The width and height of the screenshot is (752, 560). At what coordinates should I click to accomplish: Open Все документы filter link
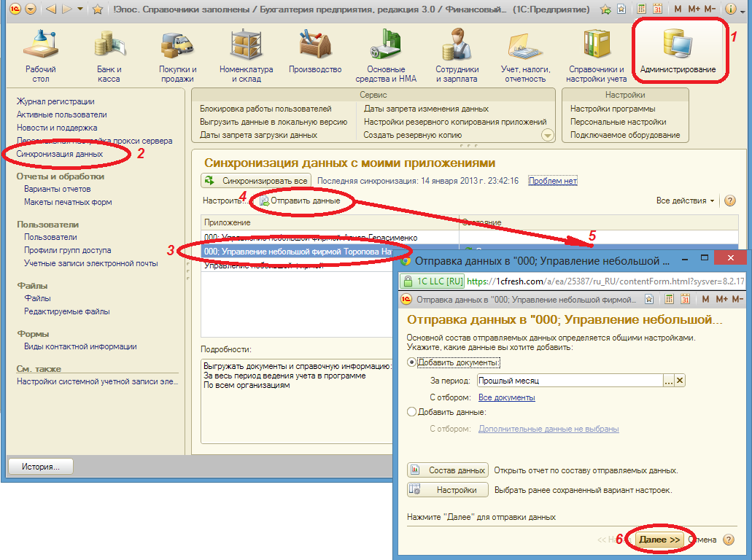click(x=506, y=397)
